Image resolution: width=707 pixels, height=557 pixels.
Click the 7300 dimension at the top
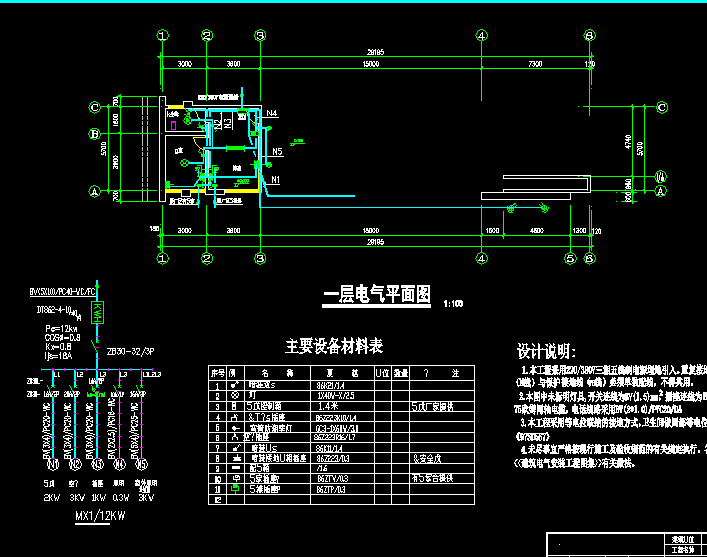coord(535,64)
